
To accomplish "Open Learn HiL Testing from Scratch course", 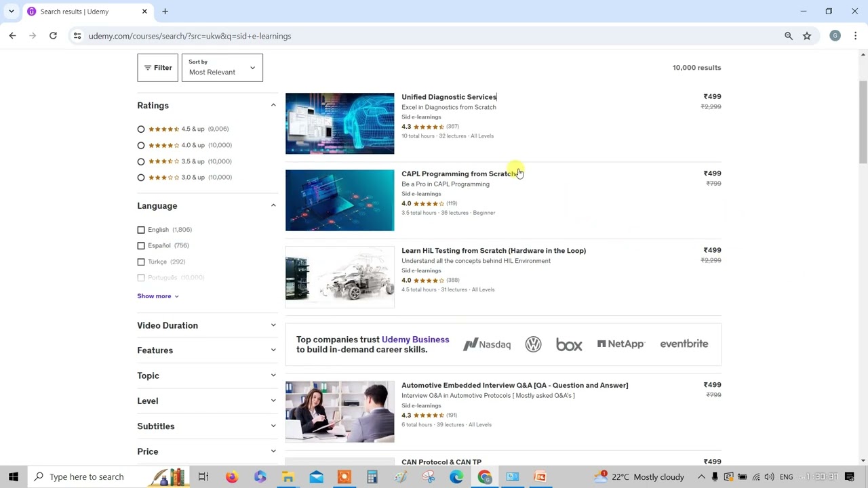I will [x=494, y=251].
